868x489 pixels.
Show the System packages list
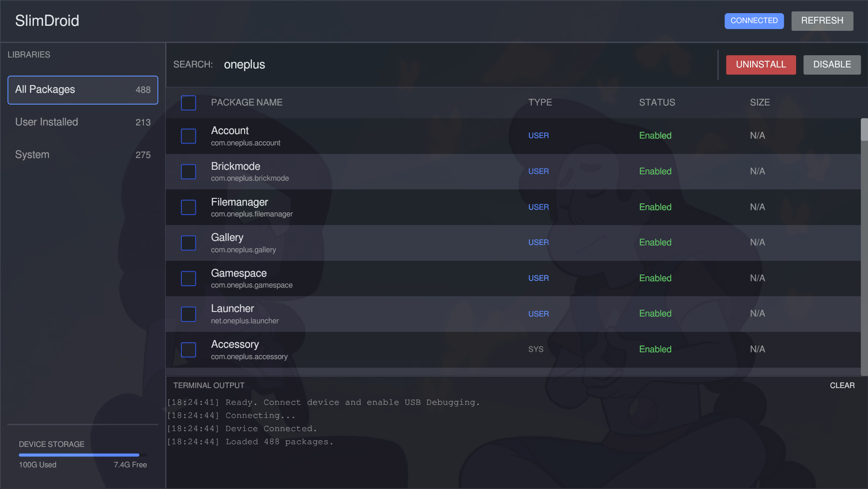[83, 155]
